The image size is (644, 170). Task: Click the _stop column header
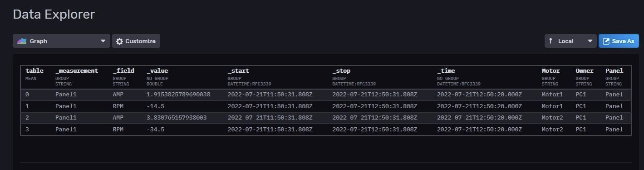(x=341, y=71)
